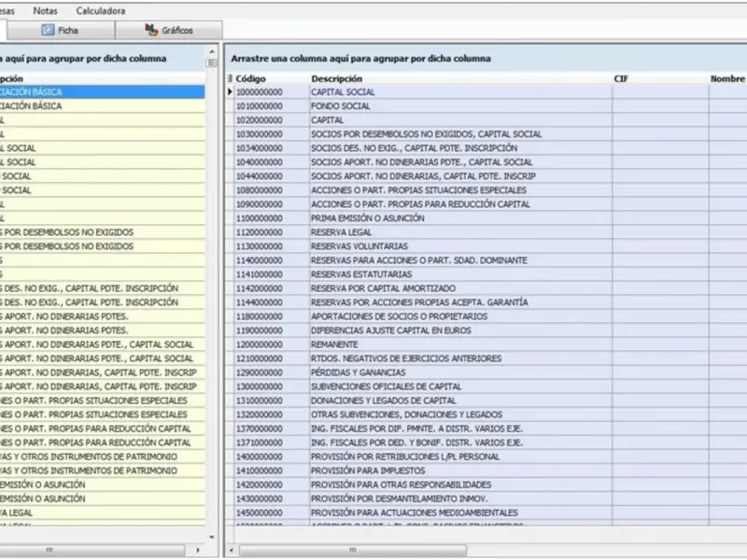The height and width of the screenshot is (560, 747).
Task: Select code 1044000000 cell
Action: pyautogui.click(x=272, y=176)
